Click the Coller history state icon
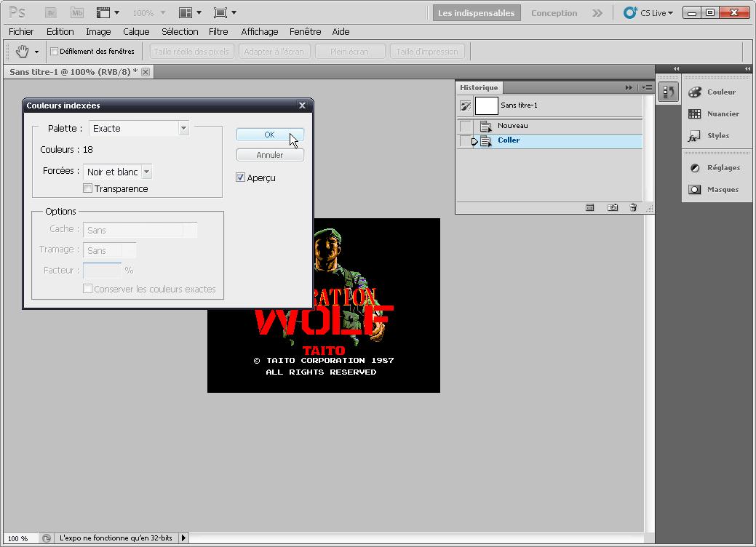The width and height of the screenshot is (756, 547). click(486, 141)
